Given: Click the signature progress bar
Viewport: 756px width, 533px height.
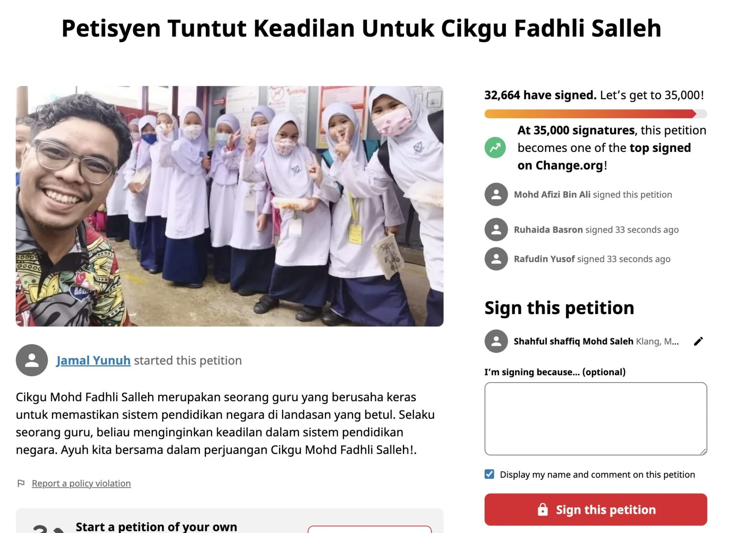Looking at the screenshot, I should pos(596,114).
